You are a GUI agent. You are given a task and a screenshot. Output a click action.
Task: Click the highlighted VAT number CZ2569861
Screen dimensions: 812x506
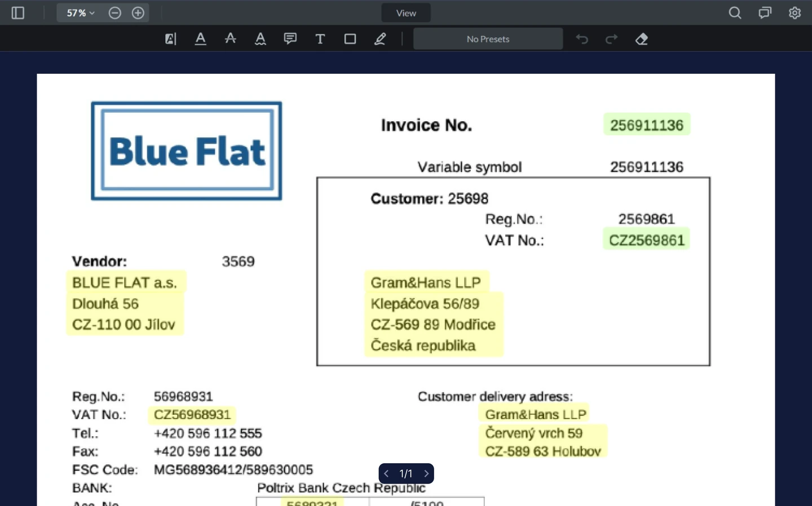647,240
